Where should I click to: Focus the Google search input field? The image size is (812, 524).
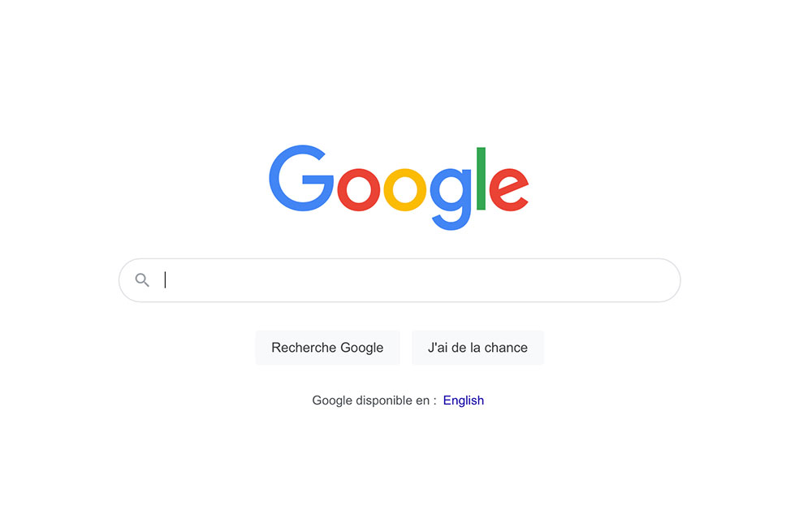(400, 280)
